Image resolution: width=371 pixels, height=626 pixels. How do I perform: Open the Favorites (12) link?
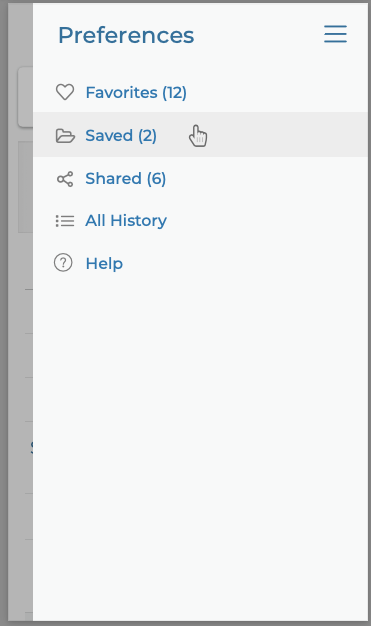[x=136, y=93]
